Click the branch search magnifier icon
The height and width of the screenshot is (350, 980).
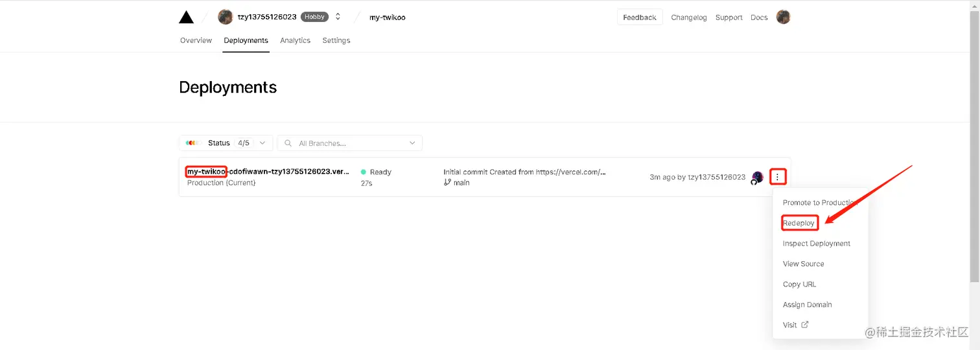point(288,143)
